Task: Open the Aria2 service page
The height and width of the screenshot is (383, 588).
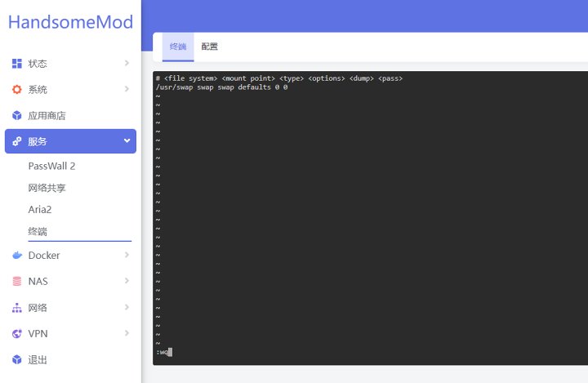Action: click(40, 209)
